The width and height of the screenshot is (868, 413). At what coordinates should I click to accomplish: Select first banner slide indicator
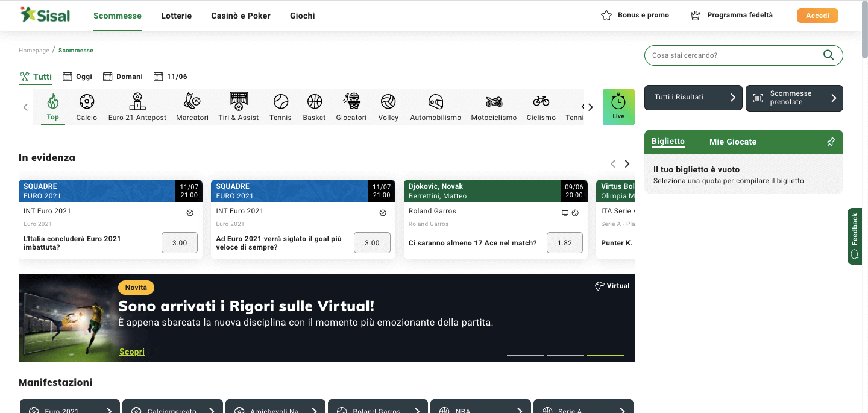click(x=526, y=355)
